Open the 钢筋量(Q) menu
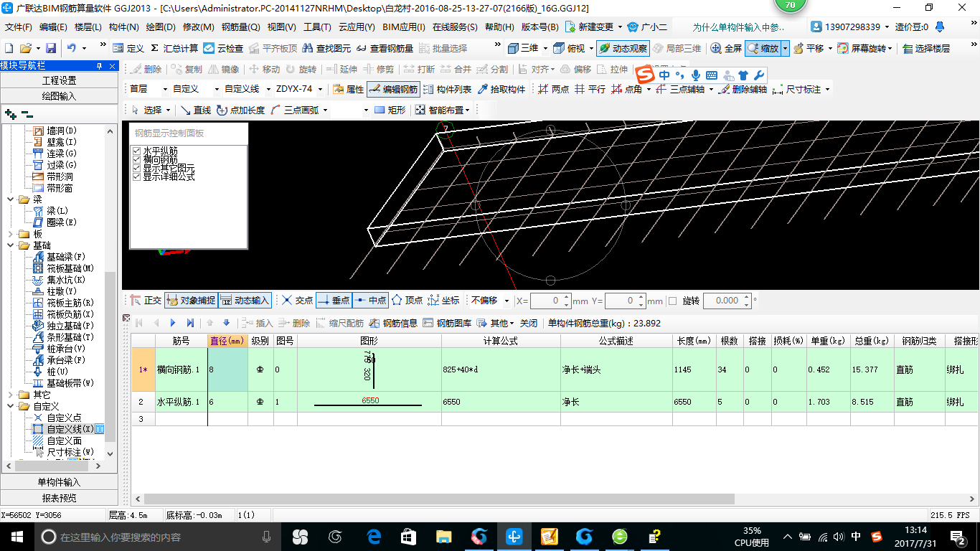The height and width of the screenshot is (551, 980). click(240, 27)
